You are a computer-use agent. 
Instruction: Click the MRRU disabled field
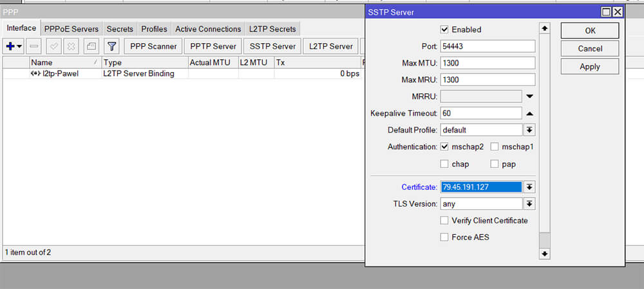tap(481, 97)
